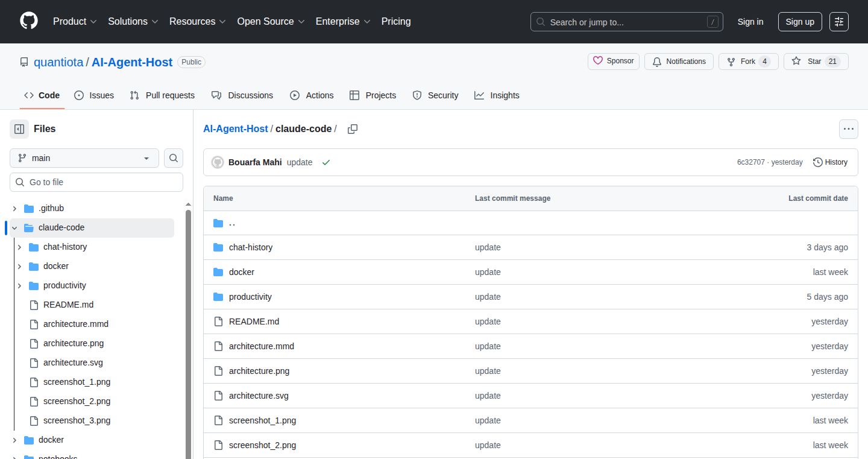Go to the GitHub home logo
Screen dimensions: 868x459
(x=29, y=21)
